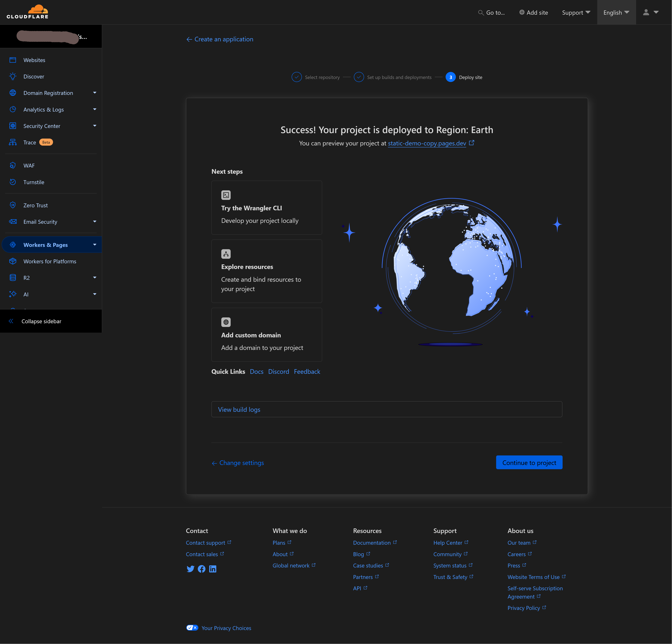This screenshot has width=672, height=644.
Task: Open the static-demo-copy.pages.dev preview link
Action: (x=426, y=143)
